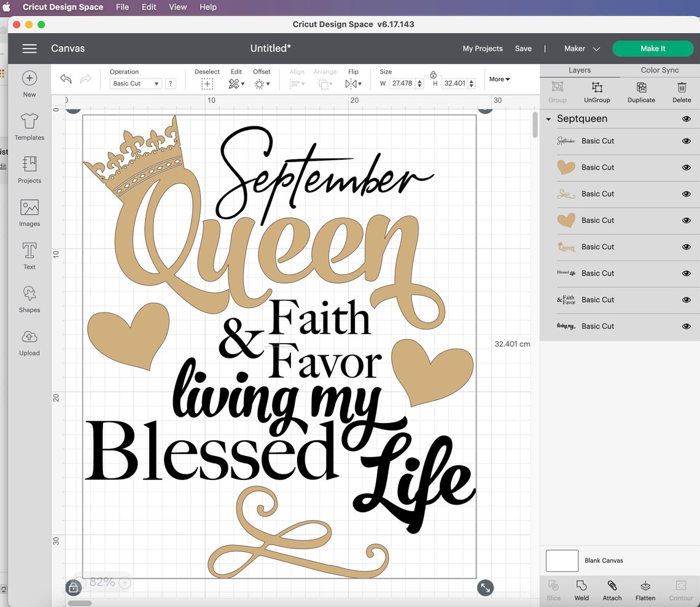
Task: Select the Weld tool
Action: click(581, 590)
